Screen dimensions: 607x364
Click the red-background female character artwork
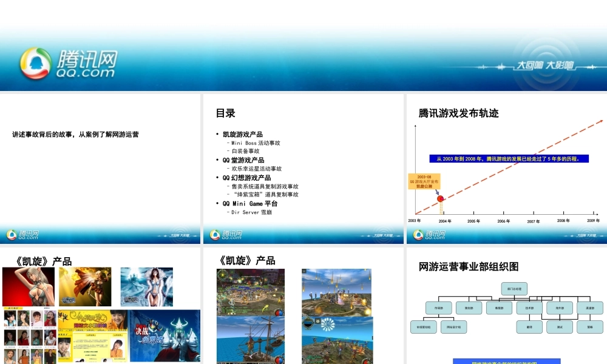[29, 286]
